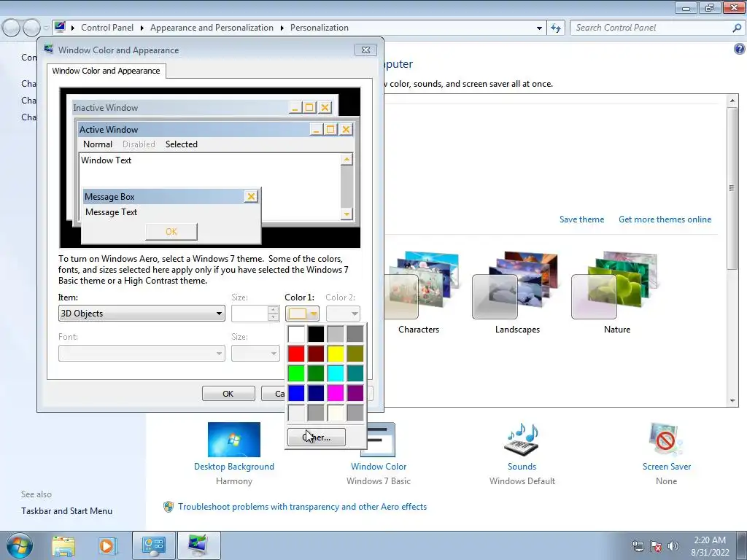Screen dimensions: 747x560
Task: Open Taskbar and Start Menu link
Action: [66, 511]
